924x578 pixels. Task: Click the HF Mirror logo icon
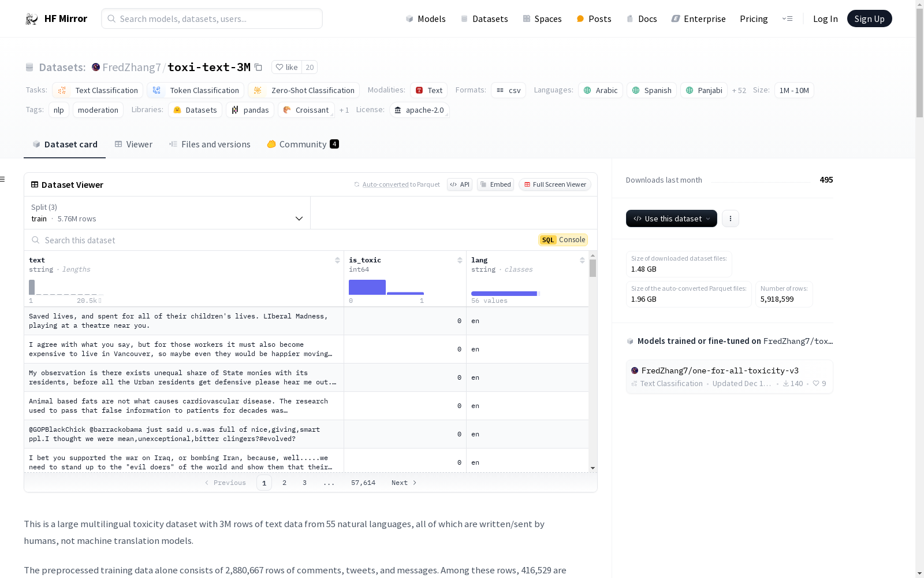coord(32,19)
